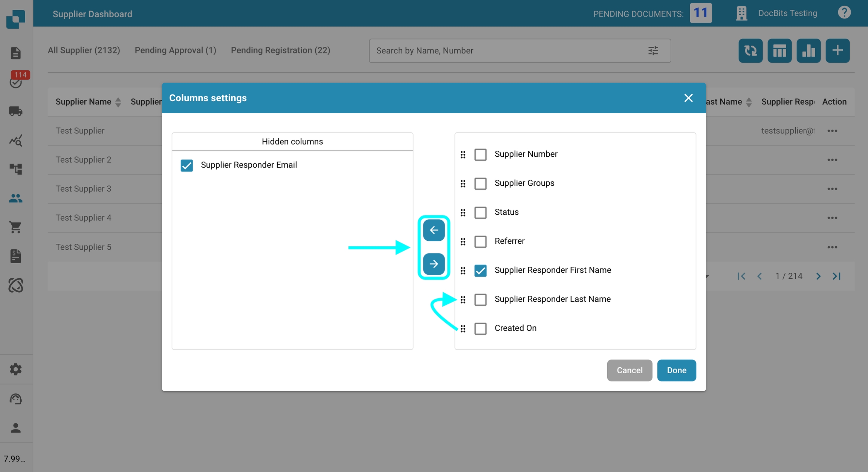Tick the Created On checkbox
Screen dimensions: 868x472
[x=480, y=328]
